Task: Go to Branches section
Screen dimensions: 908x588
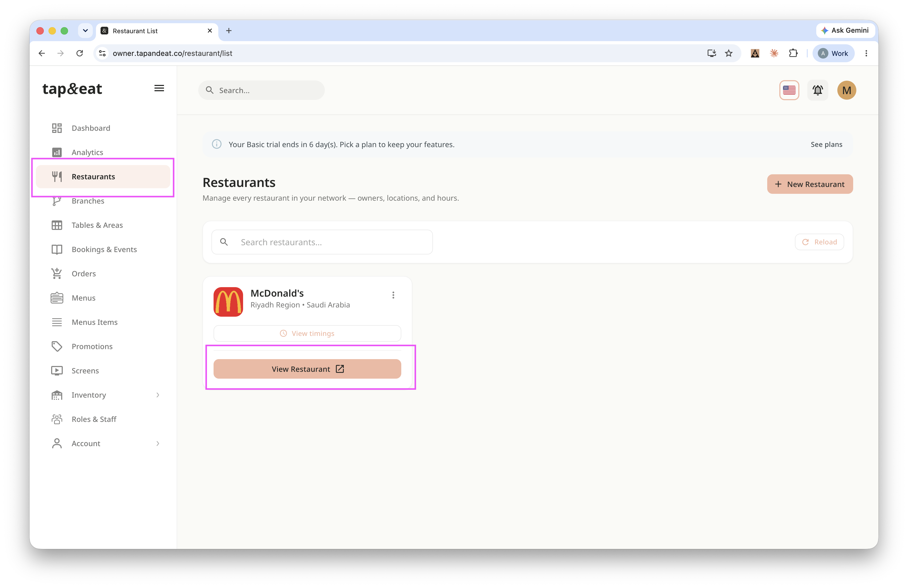Action: 103,201
